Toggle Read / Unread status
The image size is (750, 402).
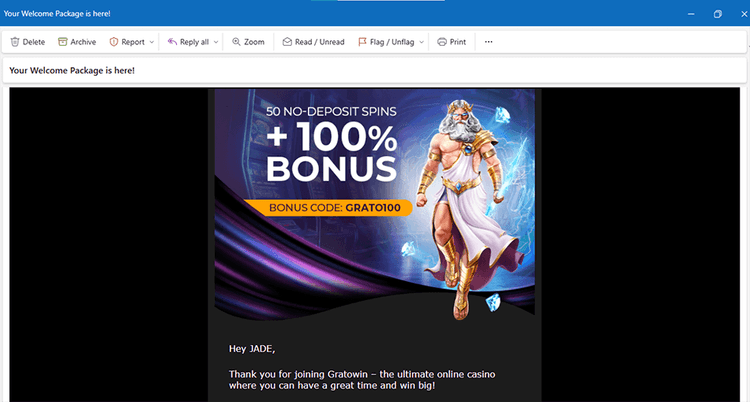[313, 42]
